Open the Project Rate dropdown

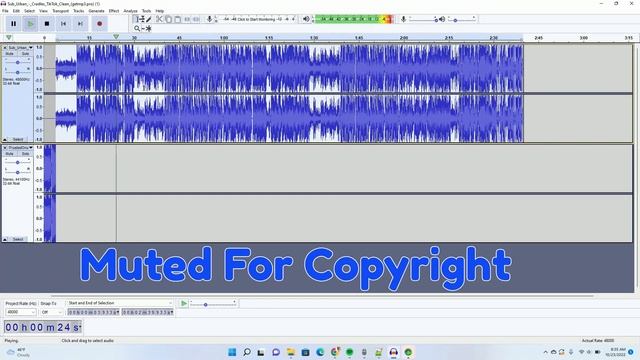(20, 312)
